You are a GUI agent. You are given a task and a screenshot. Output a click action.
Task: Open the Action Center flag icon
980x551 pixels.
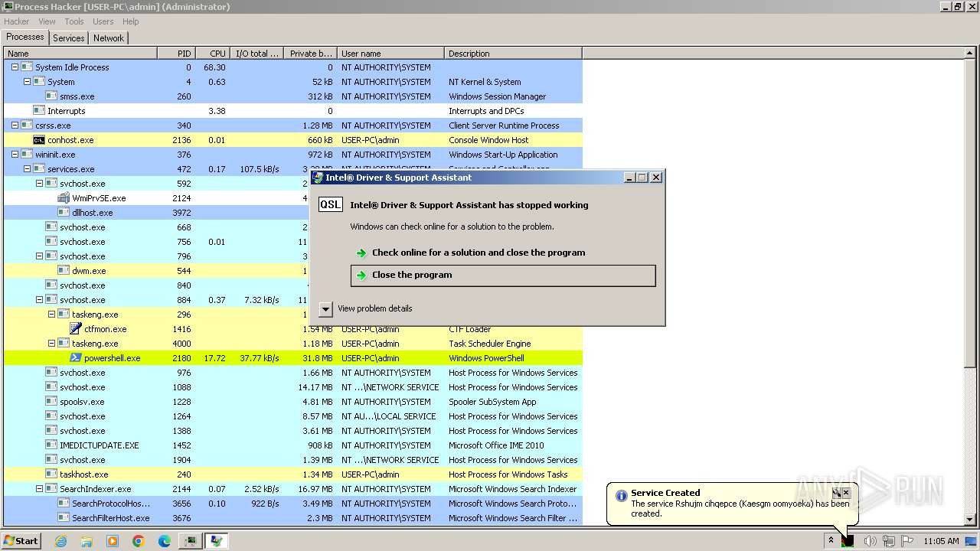[906, 541]
